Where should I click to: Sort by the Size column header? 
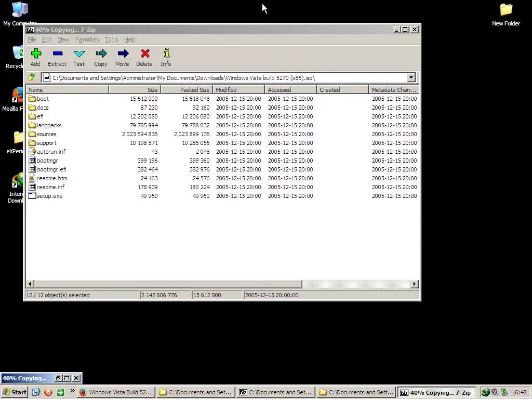click(135, 90)
